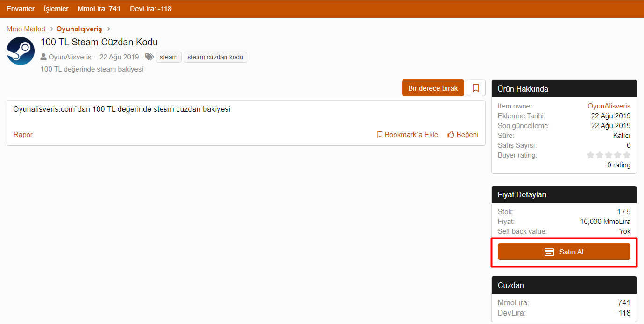
Task: Click the Steam logo product thumbnail
Action: click(21, 51)
